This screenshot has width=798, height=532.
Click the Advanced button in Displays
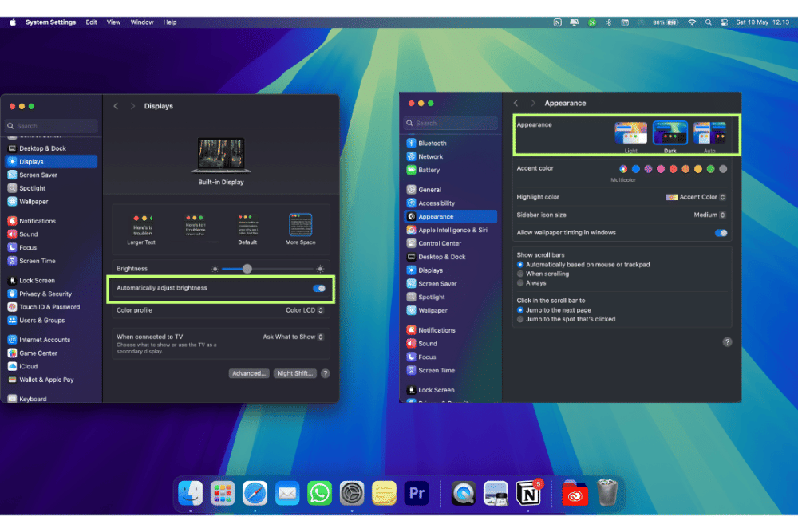[249, 373]
